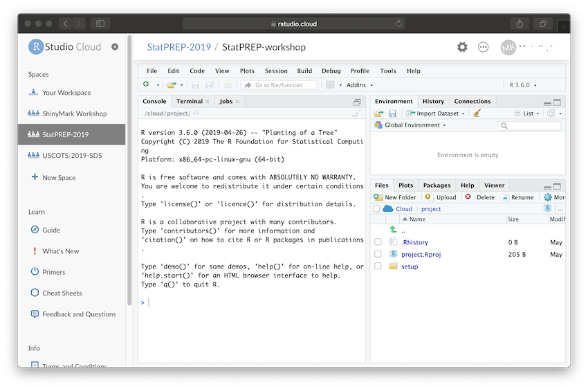Tick the select-all checkbox next to Cloud
Image resolution: width=588 pixels, height=389 pixels.
click(x=376, y=209)
